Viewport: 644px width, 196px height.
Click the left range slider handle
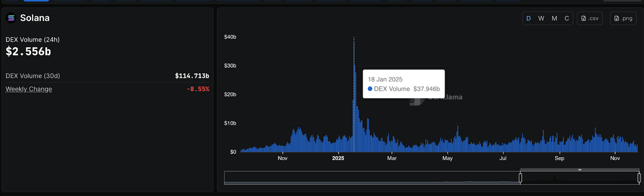click(520, 178)
